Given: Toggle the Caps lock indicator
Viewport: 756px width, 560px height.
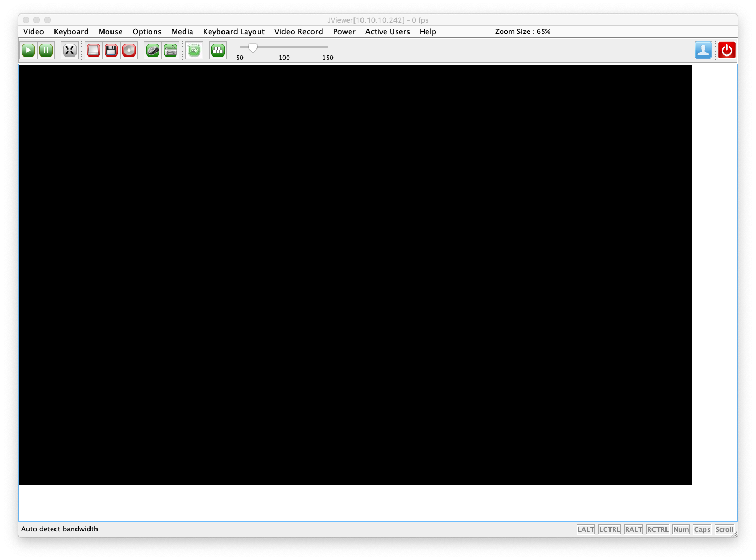Looking at the screenshot, I should pyautogui.click(x=702, y=529).
